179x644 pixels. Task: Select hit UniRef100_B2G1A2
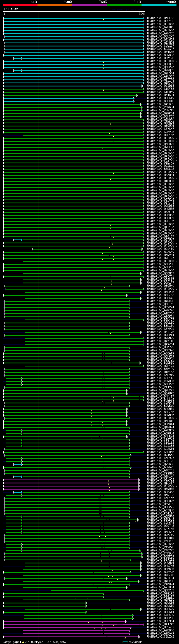(161, 593)
